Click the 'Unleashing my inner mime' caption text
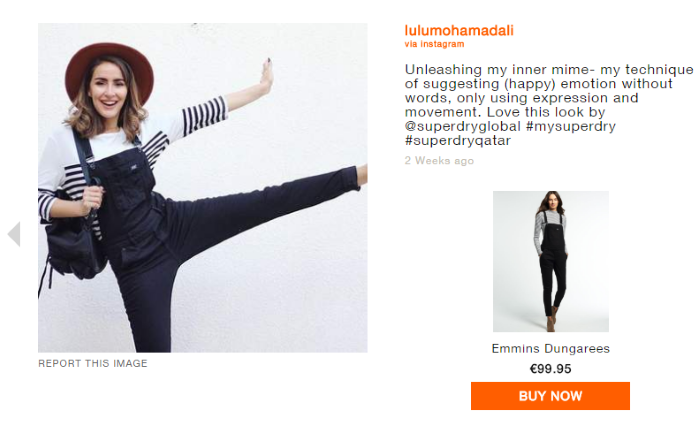This screenshot has width=700, height=427. tap(549, 105)
